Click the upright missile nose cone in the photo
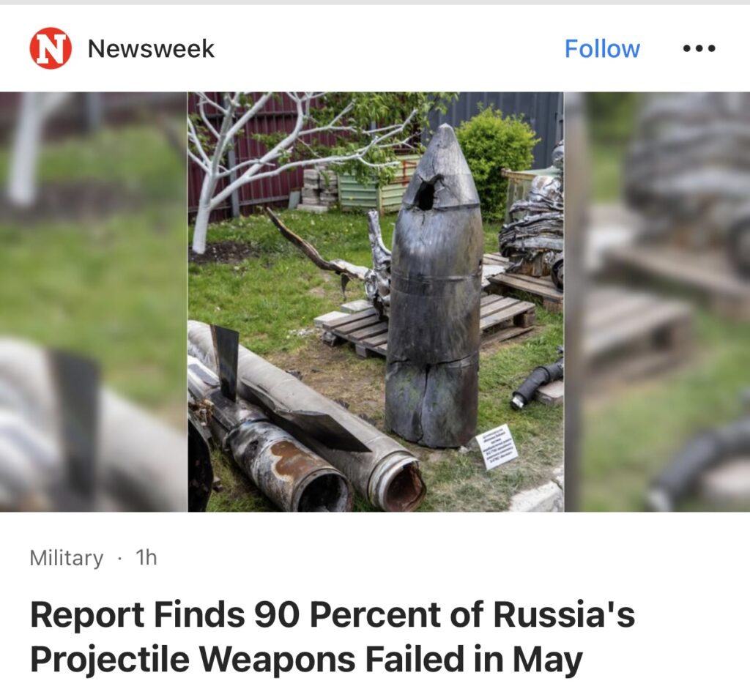 coord(434,287)
